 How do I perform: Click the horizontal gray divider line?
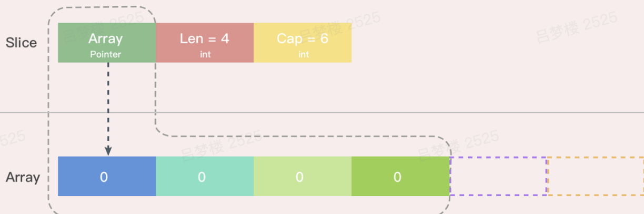point(322,112)
